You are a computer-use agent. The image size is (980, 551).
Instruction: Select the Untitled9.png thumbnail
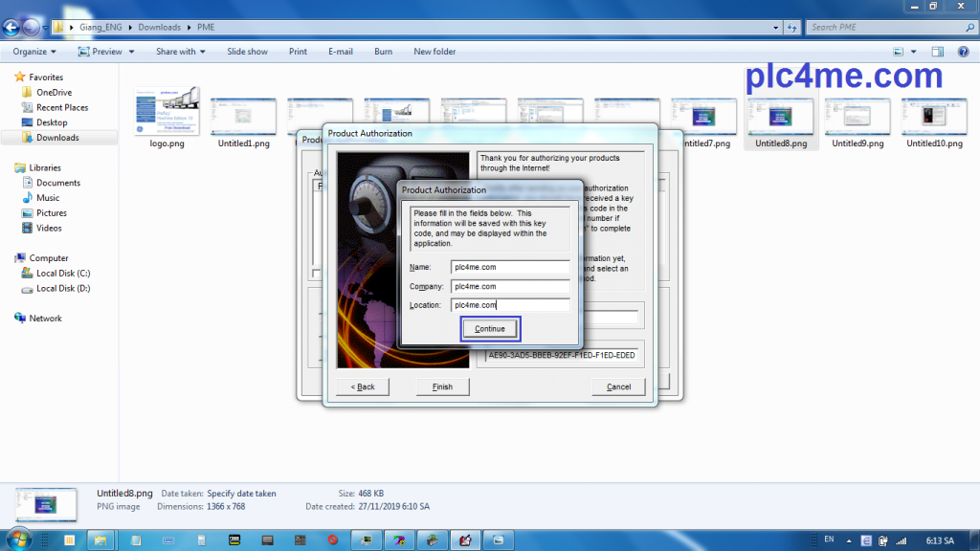857,116
